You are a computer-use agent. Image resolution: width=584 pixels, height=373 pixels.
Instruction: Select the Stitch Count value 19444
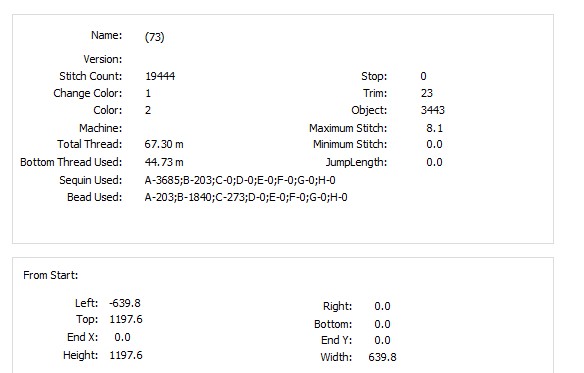coord(160,76)
